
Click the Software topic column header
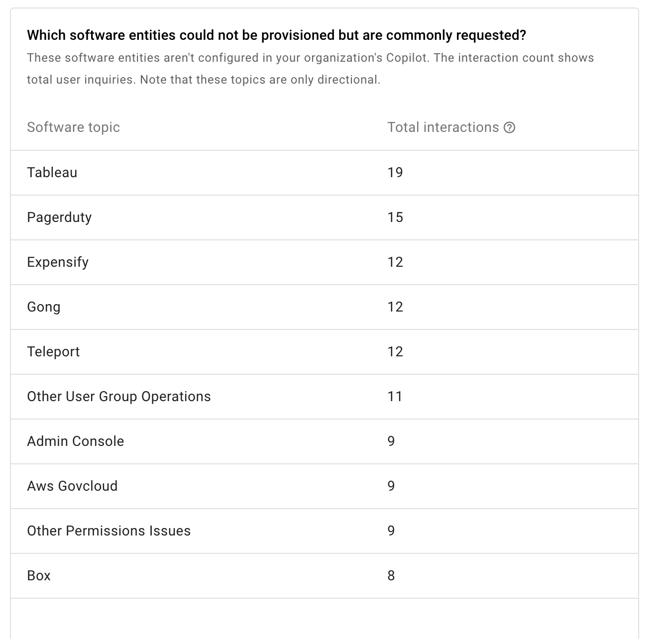point(73,127)
